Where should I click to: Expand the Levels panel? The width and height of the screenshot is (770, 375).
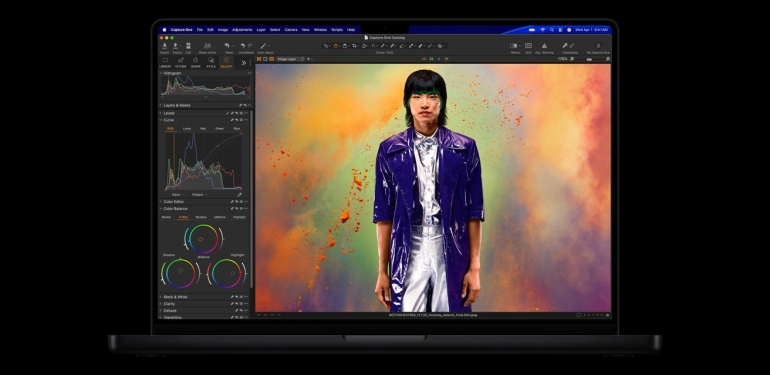(x=161, y=113)
